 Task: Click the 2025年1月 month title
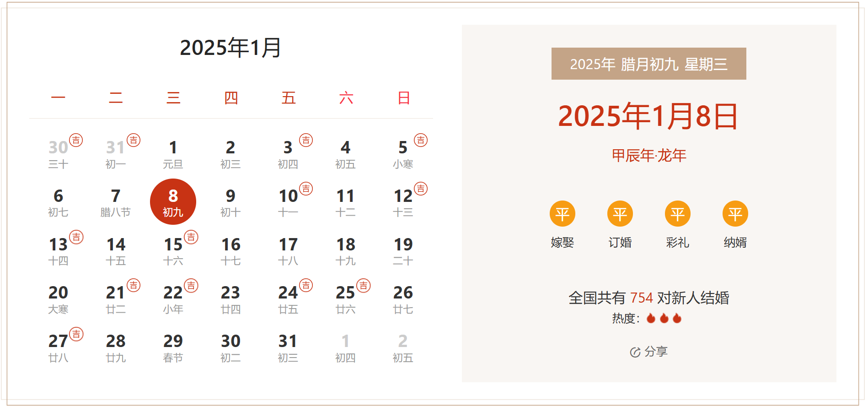(230, 48)
